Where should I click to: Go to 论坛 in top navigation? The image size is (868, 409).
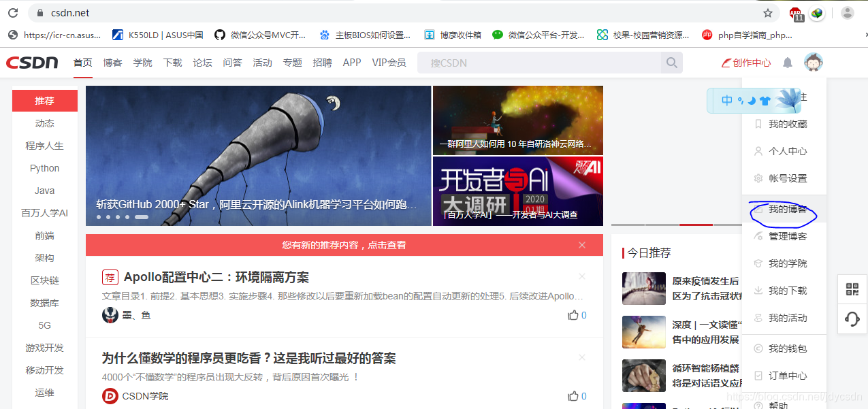[x=202, y=63]
